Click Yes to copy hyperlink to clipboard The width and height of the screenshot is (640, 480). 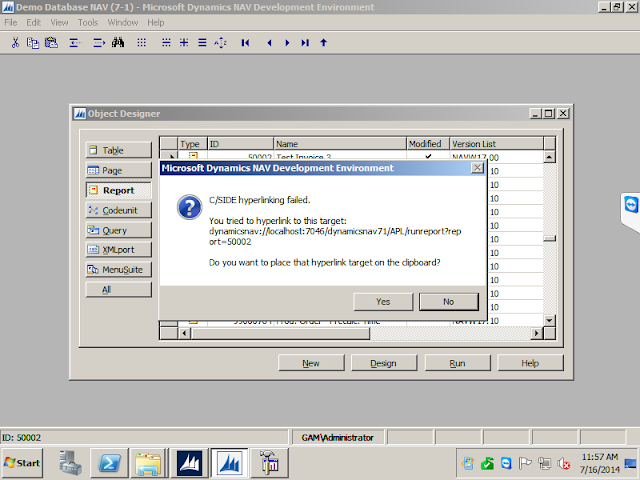(383, 302)
